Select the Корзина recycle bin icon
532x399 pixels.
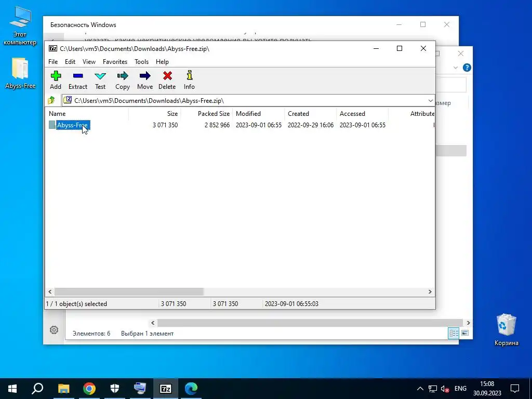point(506,329)
